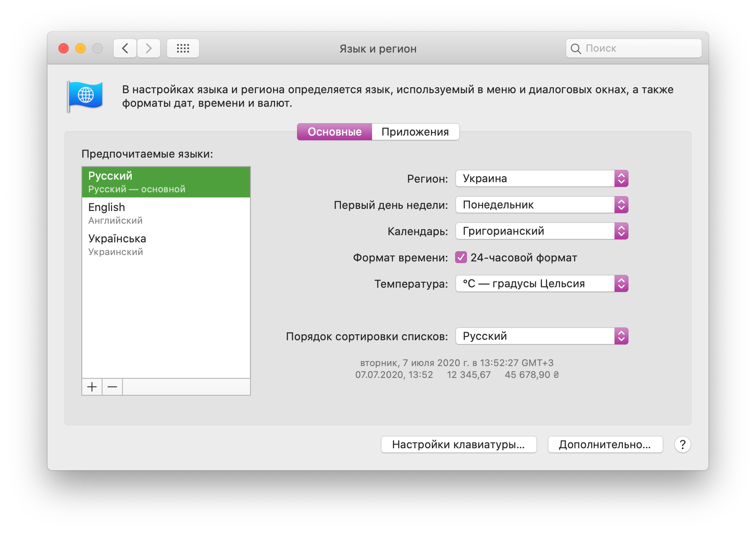Screen dimensions: 756x533
Task: Click the Language & Region flag icon
Action: pos(85,96)
